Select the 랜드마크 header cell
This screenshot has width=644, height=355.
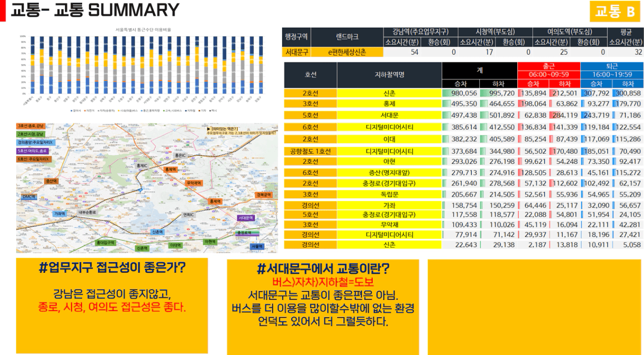[x=347, y=37]
